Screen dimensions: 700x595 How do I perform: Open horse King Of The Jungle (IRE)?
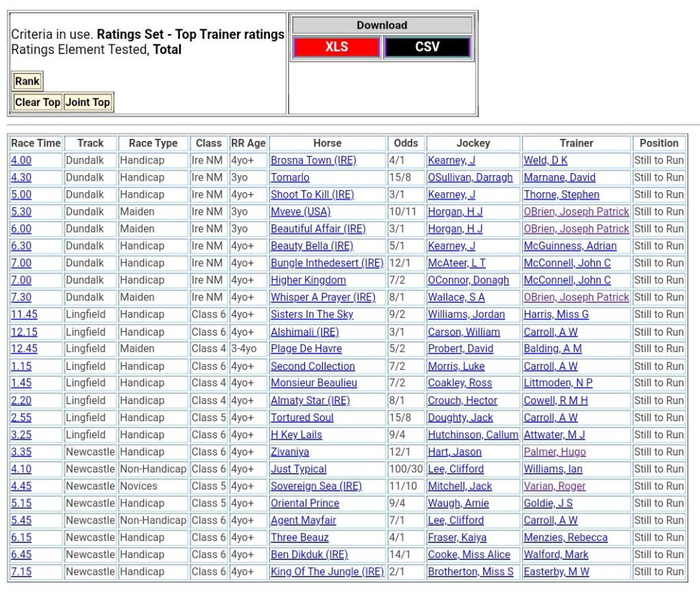[x=327, y=572]
